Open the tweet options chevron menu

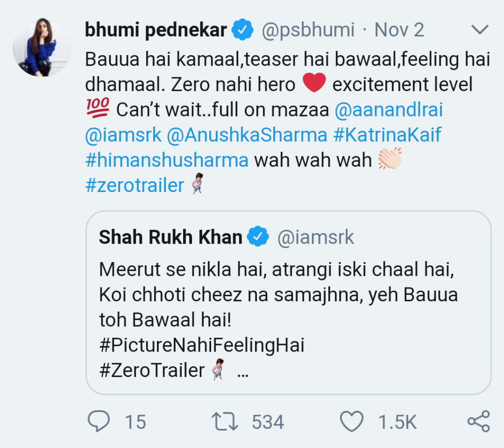click(479, 31)
